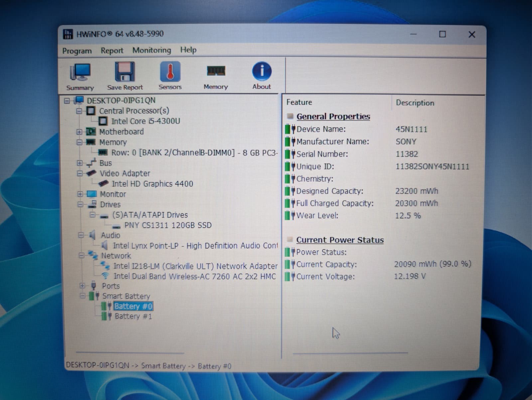The height and width of the screenshot is (400, 532).
Task: Click the HWiNFO title bar app icon
Action: click(x=68, y=34)
